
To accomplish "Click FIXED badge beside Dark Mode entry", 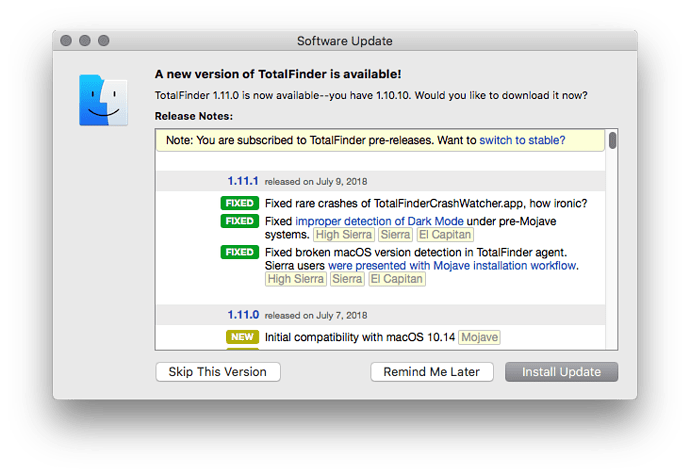I will [x=240, y=221].
